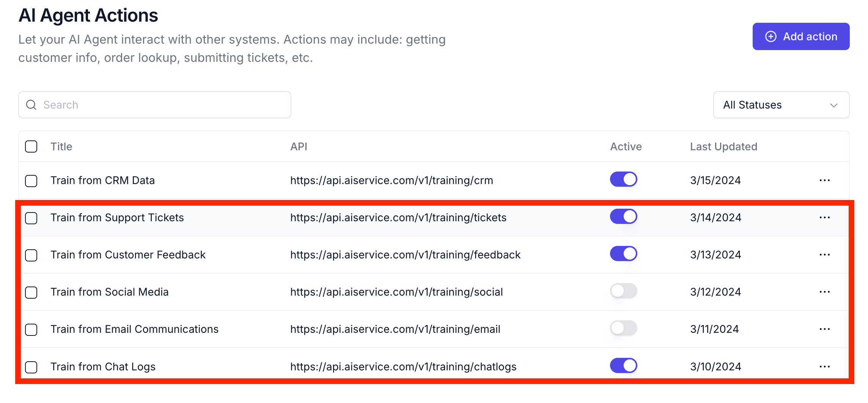Viewport: 868px width, 403px height.
Task: Click the Title column header
Action: pos(61,146)
